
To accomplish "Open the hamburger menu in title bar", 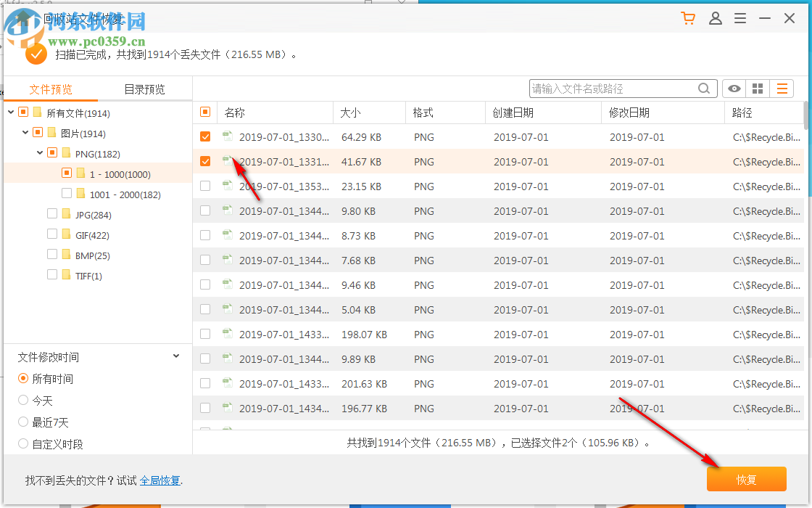I will pos(740,18).
